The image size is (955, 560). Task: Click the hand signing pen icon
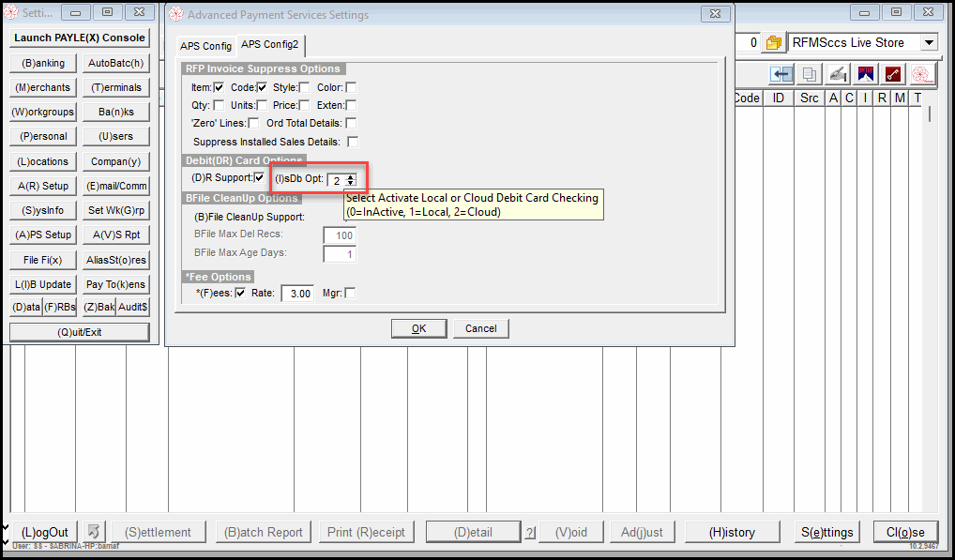tap(838, 74)
